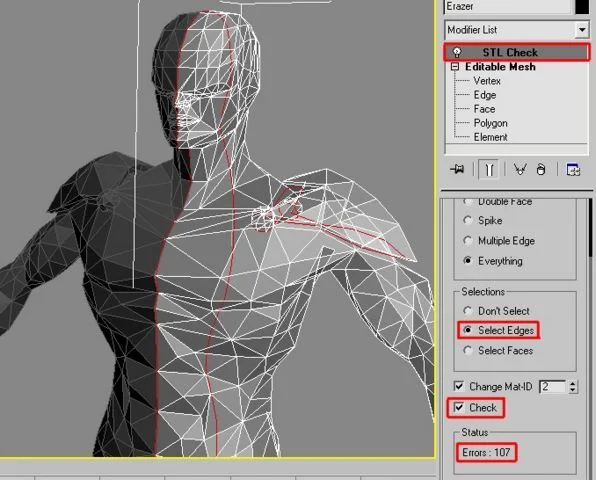Open the Modifier List dropdown
The height and width of the screenshot is (480, 596).
582,30
